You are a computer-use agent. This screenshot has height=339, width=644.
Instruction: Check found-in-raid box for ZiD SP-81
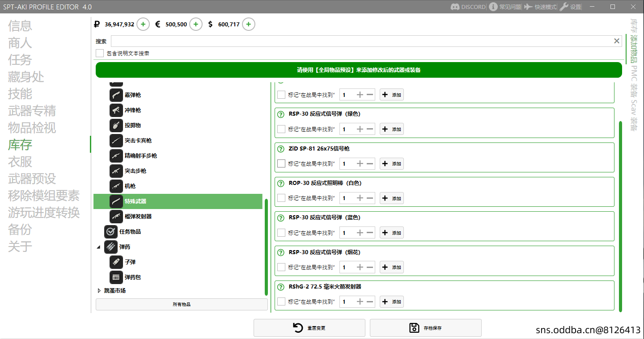[281, 163]
